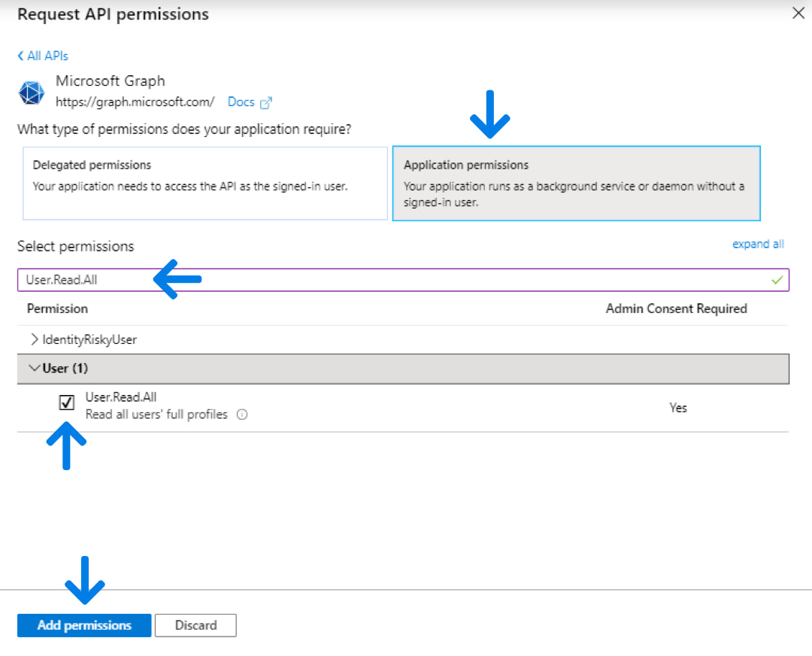Image resolution: width=812 pixels, height=656 pixels.
Task: Click the User.Read.All permission name label
Action: point(120,397)
